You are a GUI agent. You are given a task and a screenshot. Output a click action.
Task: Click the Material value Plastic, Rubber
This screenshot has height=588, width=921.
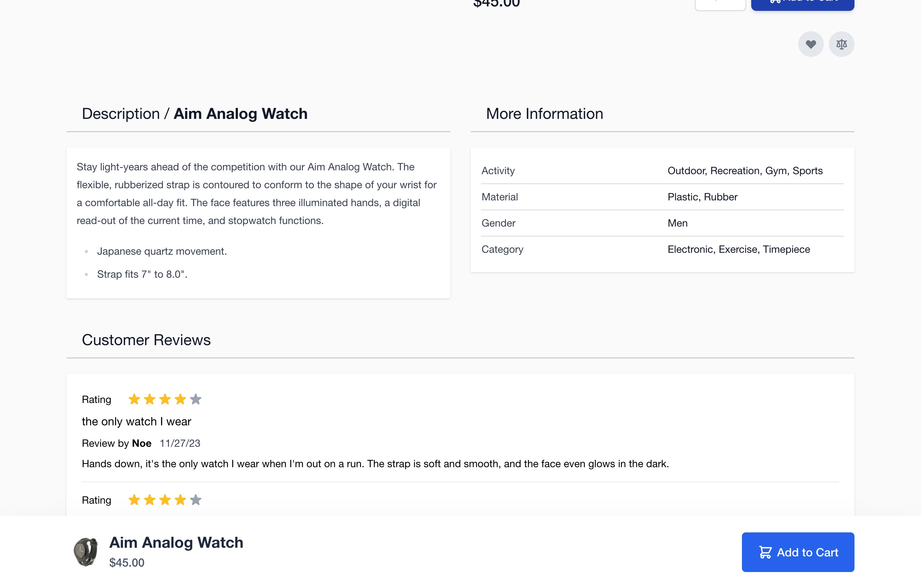click(x=703, y=197)
